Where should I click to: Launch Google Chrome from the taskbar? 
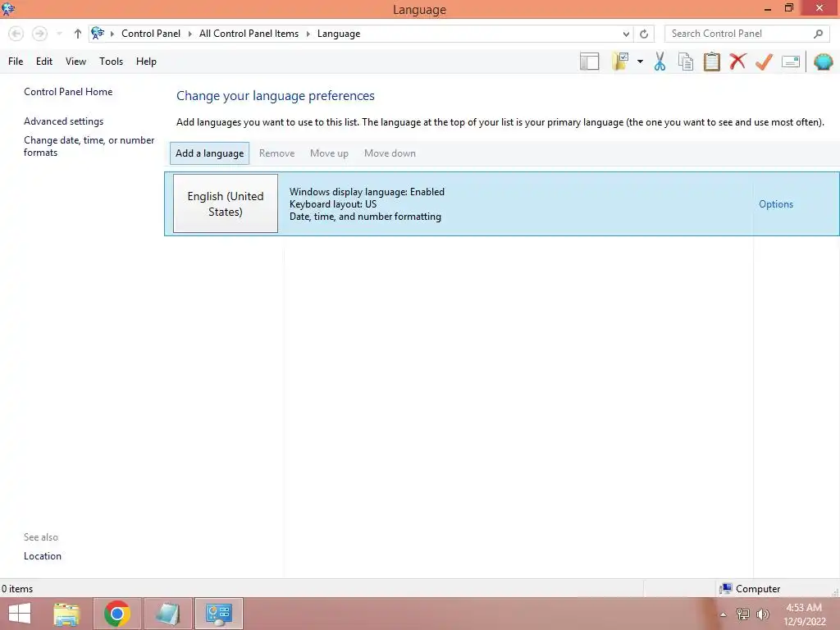[117, 614]
